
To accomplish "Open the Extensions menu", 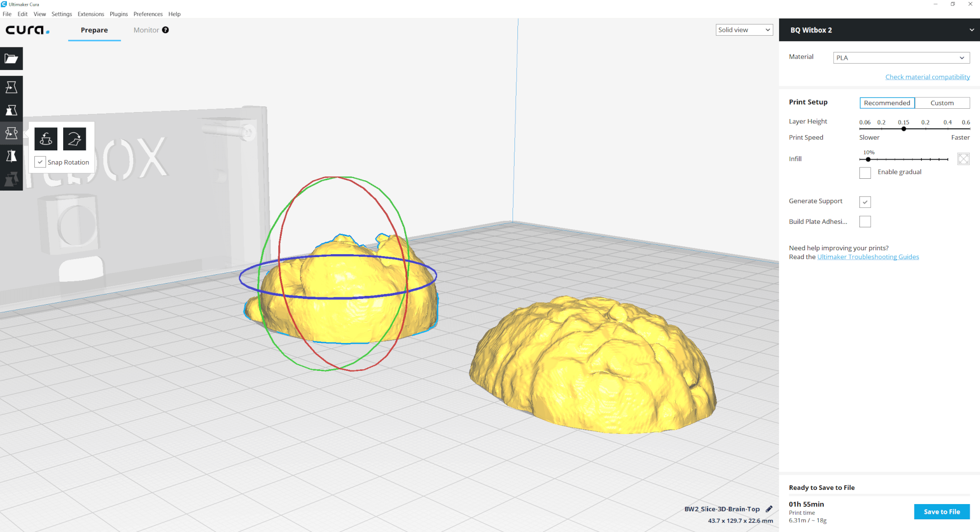I will point(91,14).
